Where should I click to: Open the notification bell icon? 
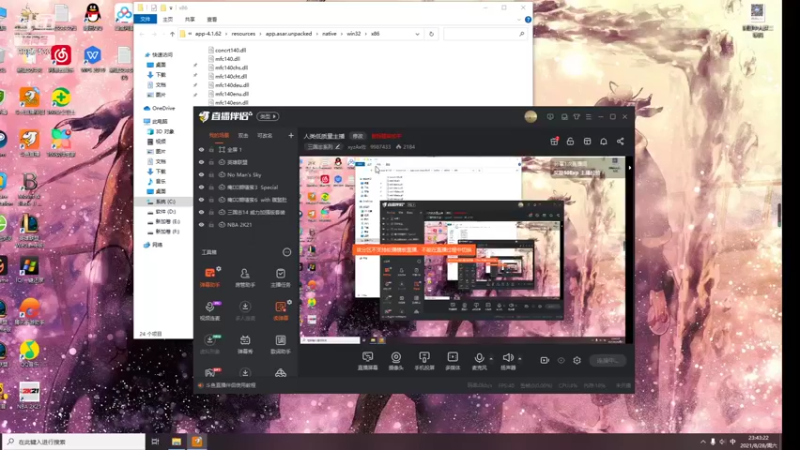point(604,141)
